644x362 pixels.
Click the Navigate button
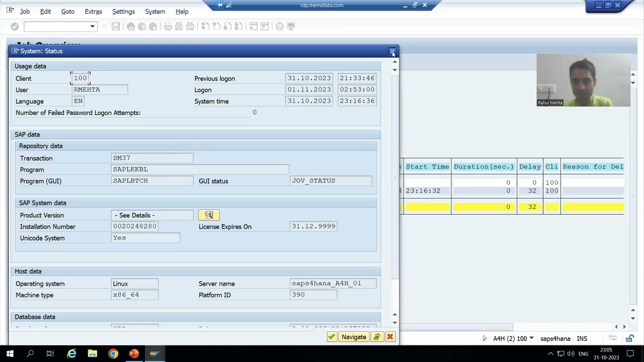pyautogui.click(x=354, y=337)
